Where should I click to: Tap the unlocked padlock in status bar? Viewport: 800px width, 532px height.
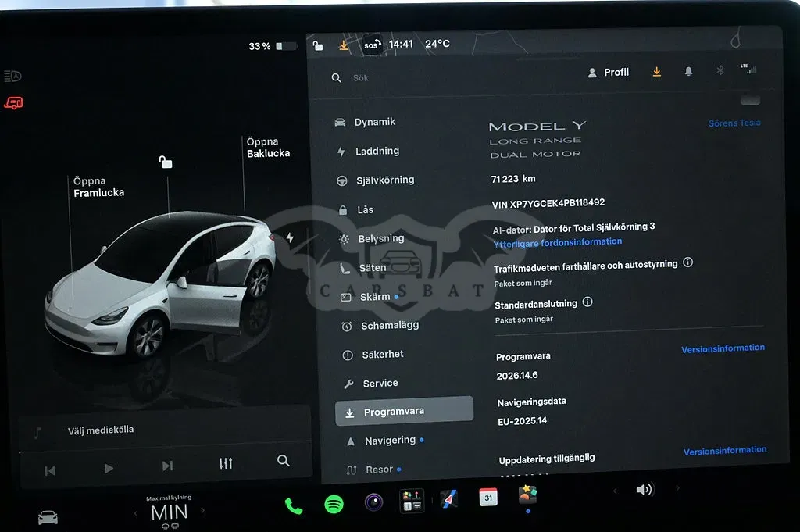pos(318,45)
